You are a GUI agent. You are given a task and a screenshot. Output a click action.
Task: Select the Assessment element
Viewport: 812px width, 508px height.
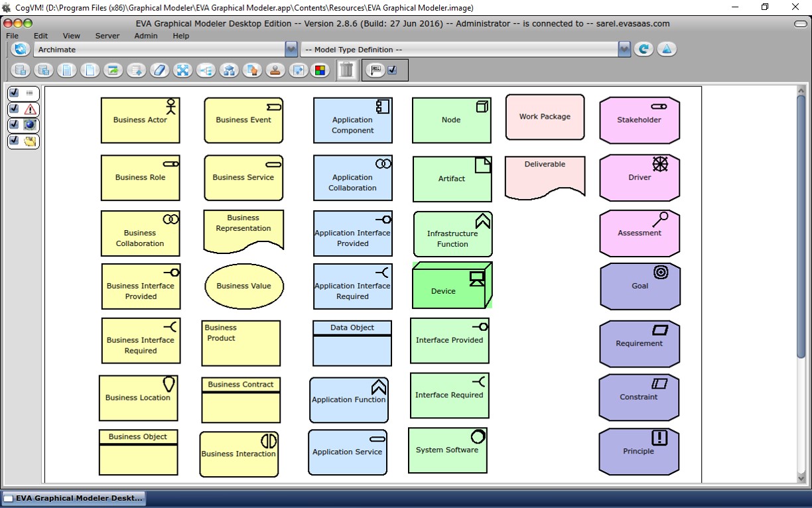pos(640,233)
